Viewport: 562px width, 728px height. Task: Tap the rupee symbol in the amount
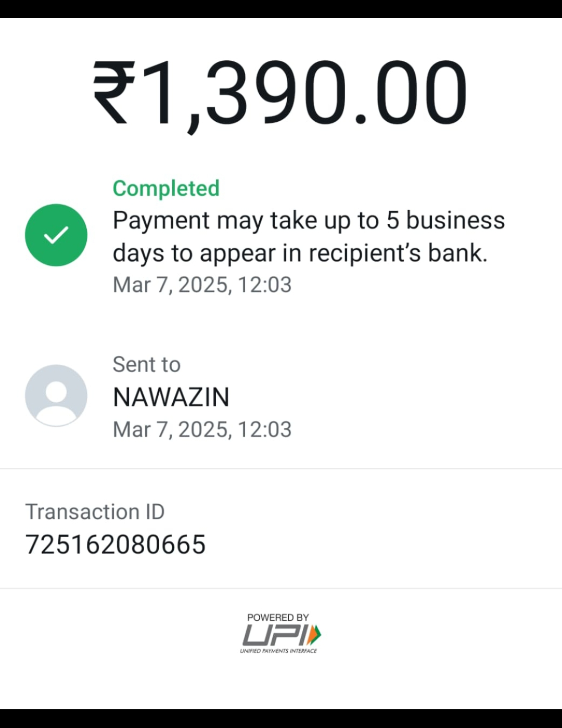(114, 94)
